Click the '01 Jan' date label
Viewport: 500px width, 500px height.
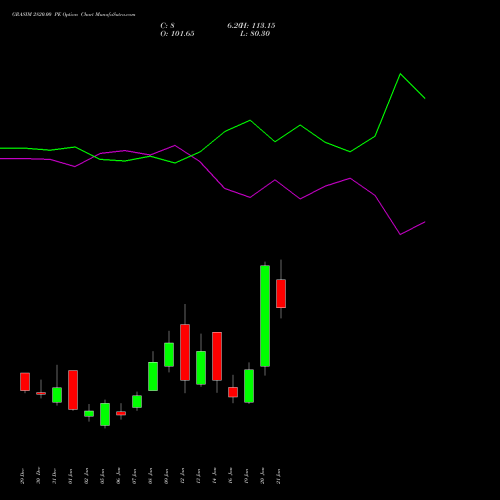pos(70,476)
